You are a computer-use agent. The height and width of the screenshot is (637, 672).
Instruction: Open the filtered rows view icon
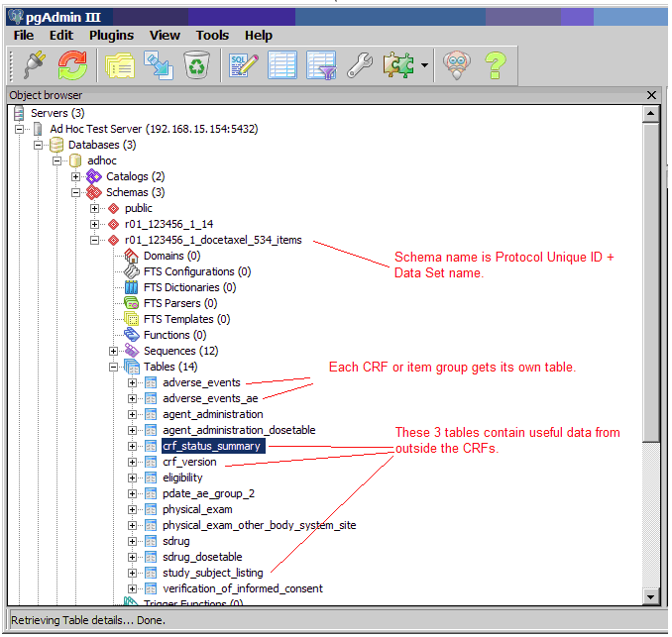point(321,65)
